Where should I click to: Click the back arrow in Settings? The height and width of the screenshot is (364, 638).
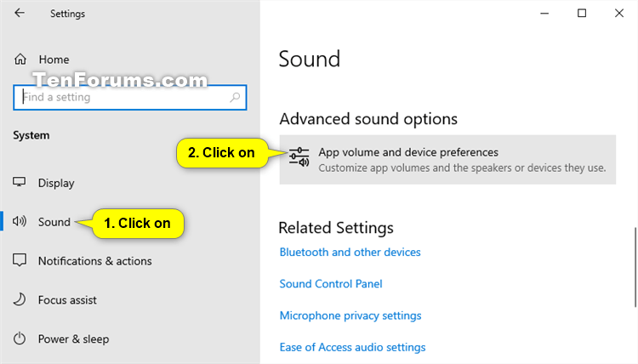[x=19, y=13]
